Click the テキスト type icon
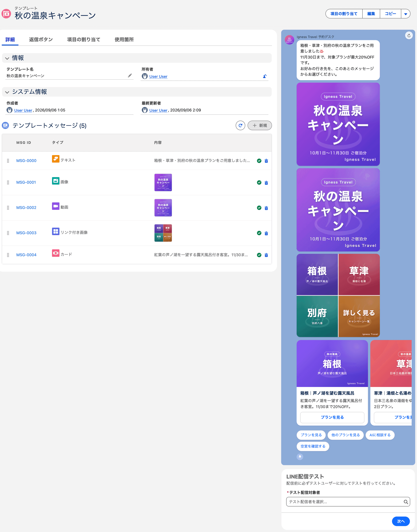 56,159
